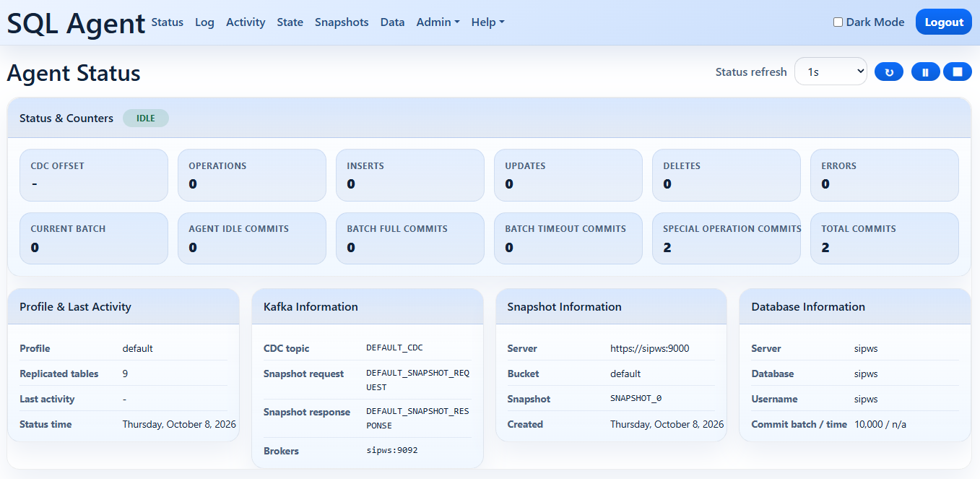Navigate to the State page

tap(290, 22)
